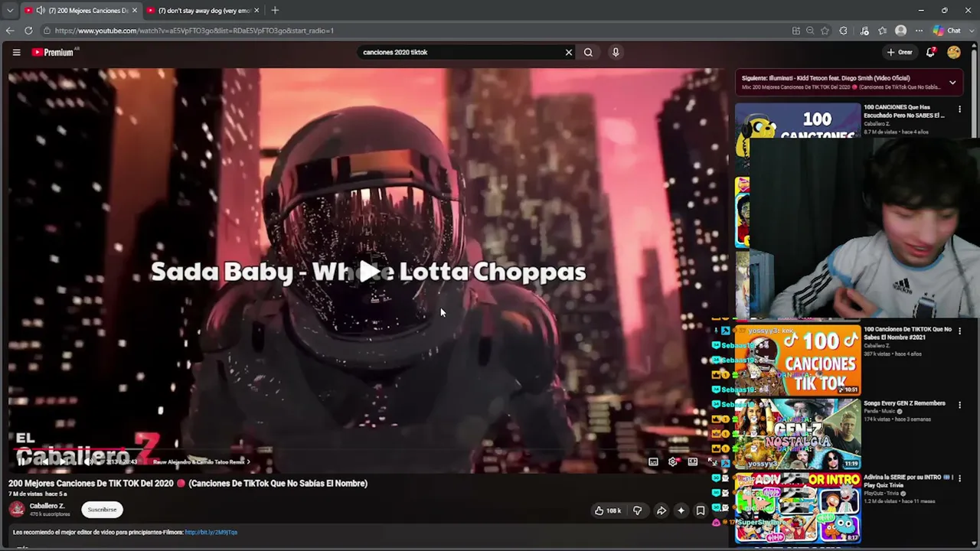Open the GEN-Z Nostalgia video thumbnail

coord(798,434)
